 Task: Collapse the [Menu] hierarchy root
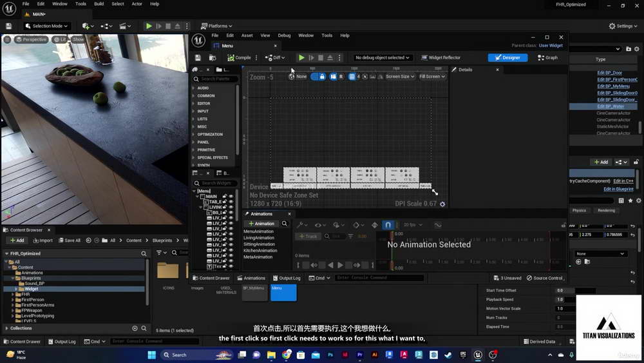click(194, 191)
